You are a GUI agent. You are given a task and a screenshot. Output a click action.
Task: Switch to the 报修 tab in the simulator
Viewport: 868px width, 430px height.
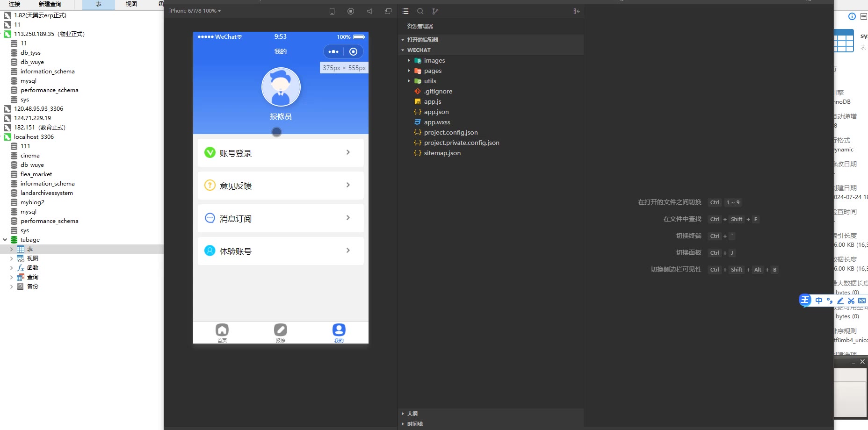(281, 333)
